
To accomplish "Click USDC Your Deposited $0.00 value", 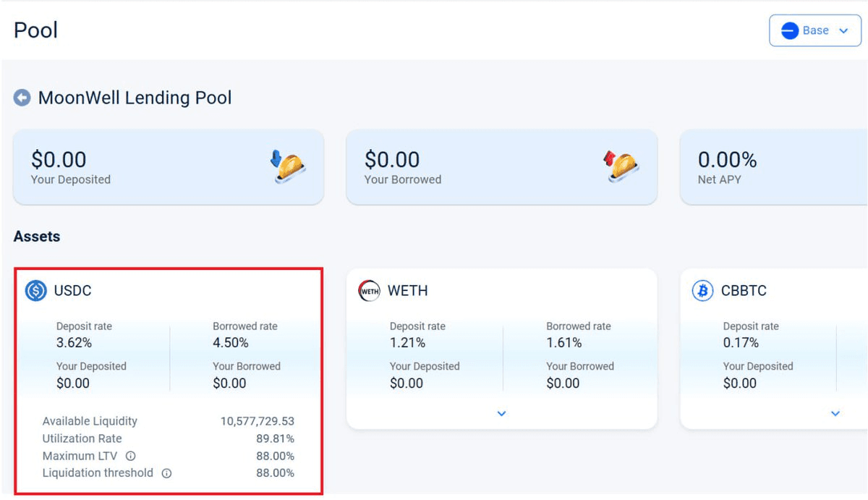I will pos(73,384).
